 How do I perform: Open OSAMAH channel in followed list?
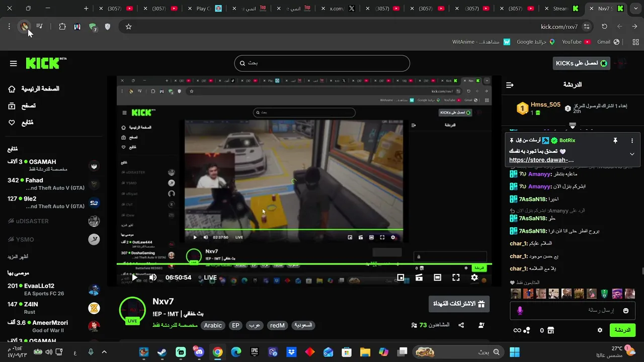point(53,165)
